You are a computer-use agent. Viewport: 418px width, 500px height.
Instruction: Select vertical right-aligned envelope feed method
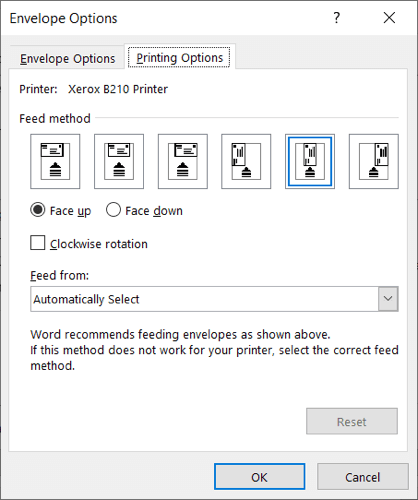point(374,161)
